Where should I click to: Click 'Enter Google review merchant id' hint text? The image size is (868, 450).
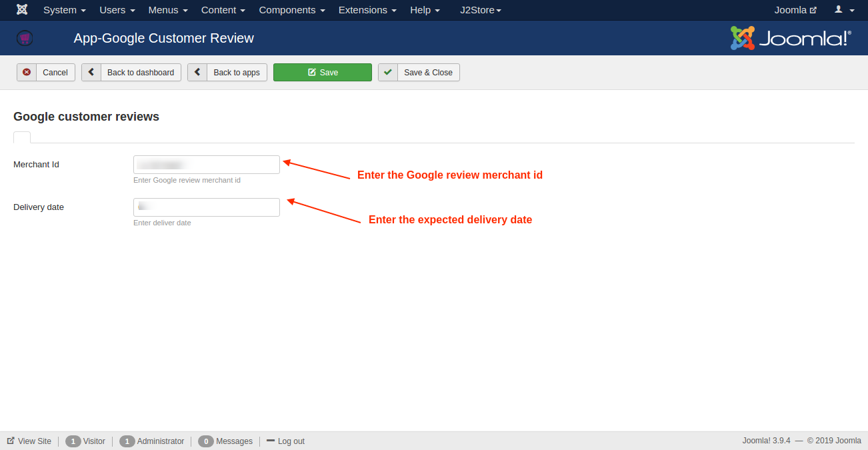pyautogui.click(x=187, y=181)
